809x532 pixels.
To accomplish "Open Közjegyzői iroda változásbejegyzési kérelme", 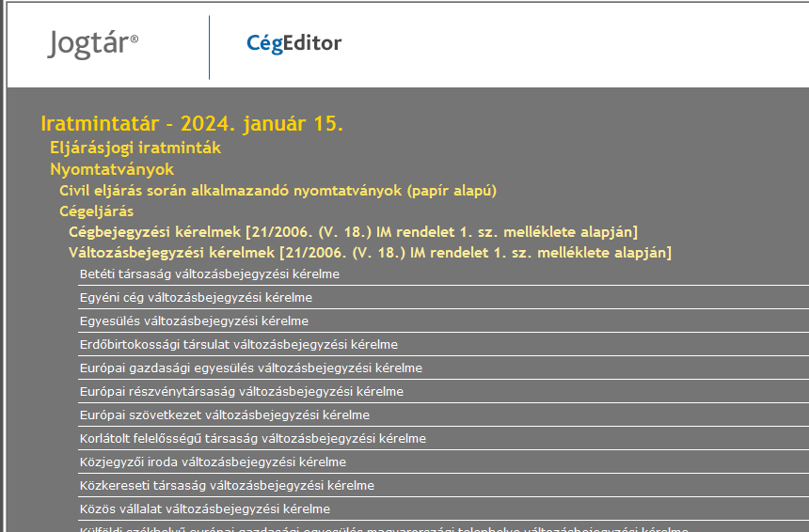I will point(213,462).
